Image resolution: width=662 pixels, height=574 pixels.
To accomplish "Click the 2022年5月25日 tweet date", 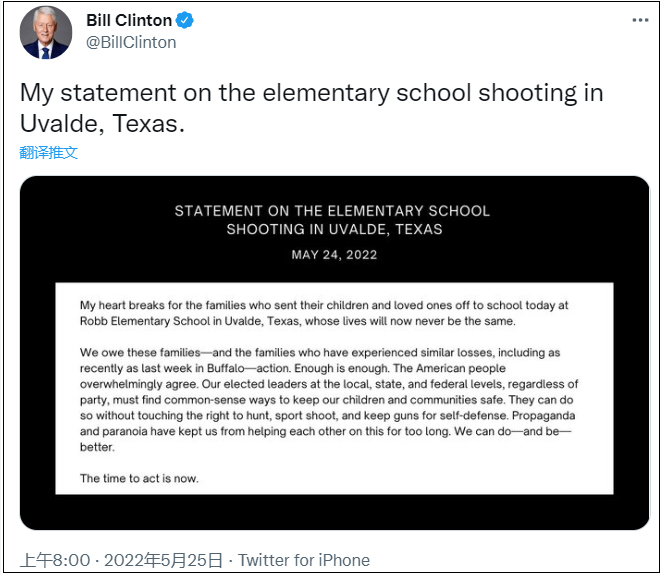I will point(164,560).
